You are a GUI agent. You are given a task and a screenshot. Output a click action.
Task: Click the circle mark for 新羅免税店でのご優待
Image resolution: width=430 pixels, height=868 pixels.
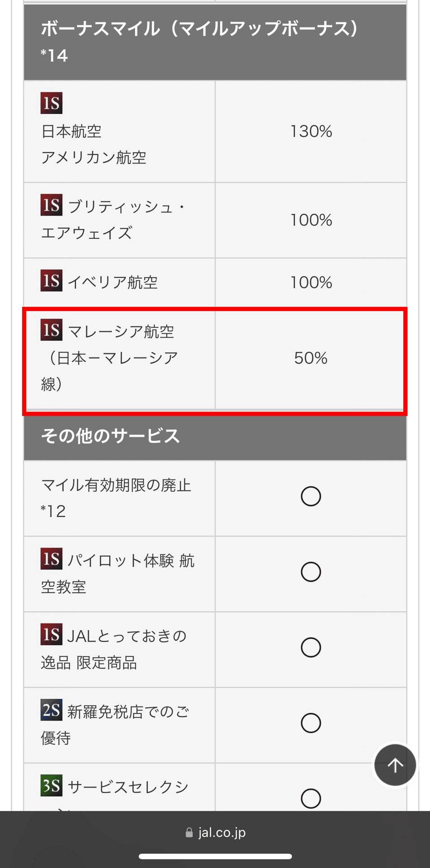point(311,723)
